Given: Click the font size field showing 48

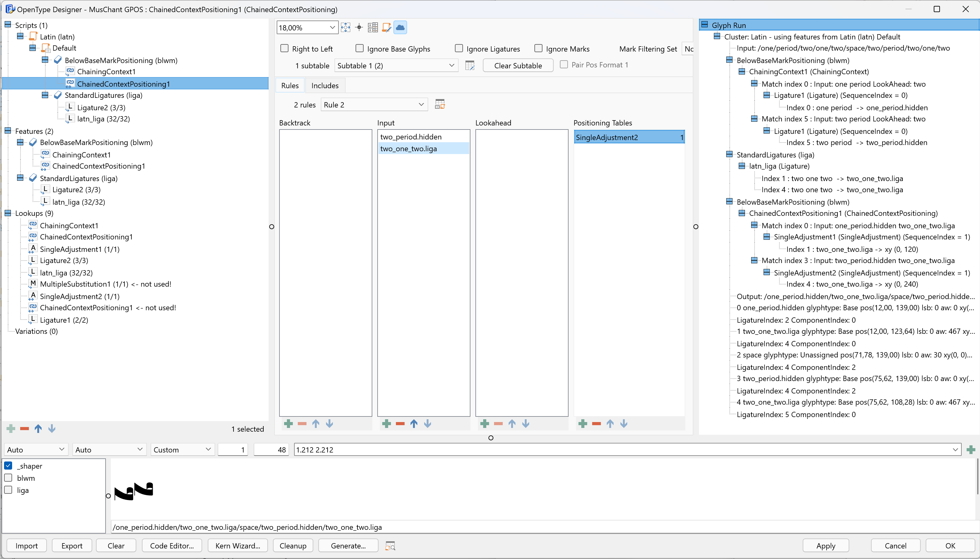Looking at the screenshot, I should pyautogui.click(x=272, y=450).
